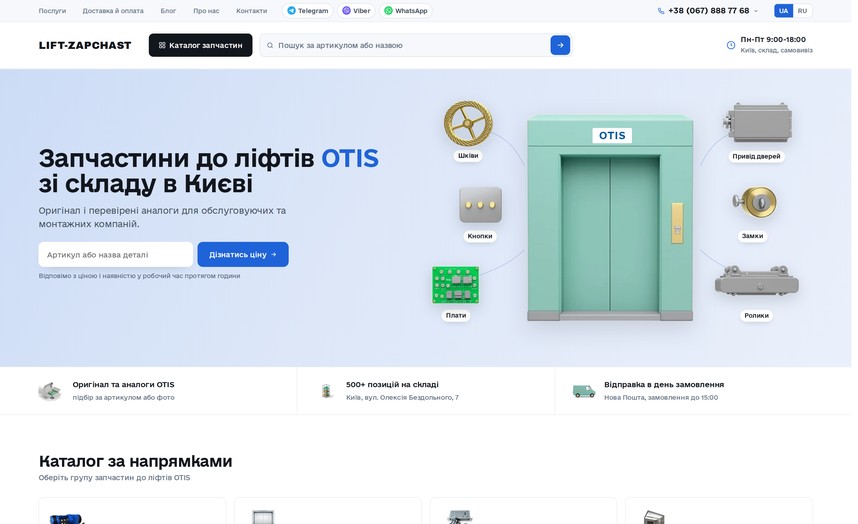
Task: Click the Привід дверей label
Action: (x=756, y=156)
